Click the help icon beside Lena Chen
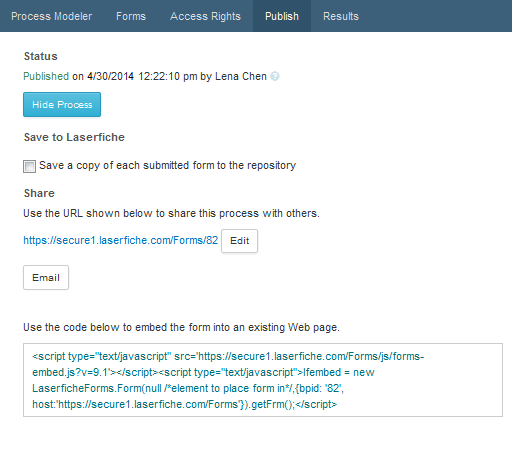This screenshot has height=462, width=512. point(275,76)
